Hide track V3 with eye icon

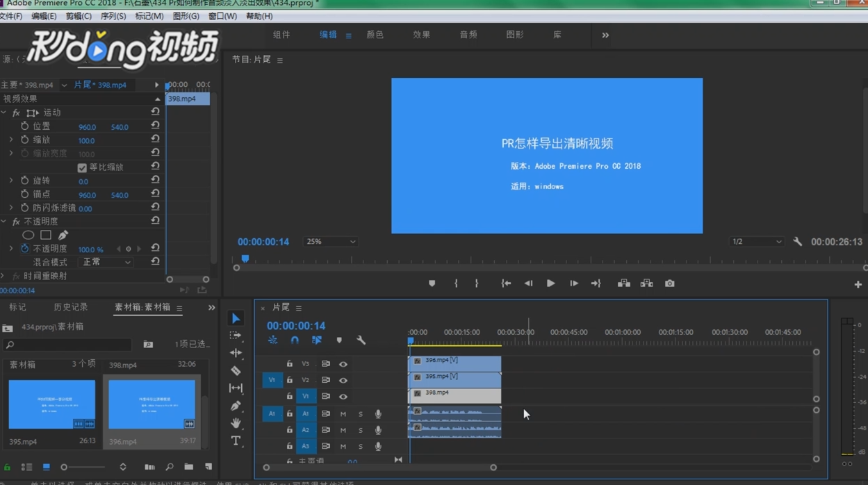tap(343, 364)
